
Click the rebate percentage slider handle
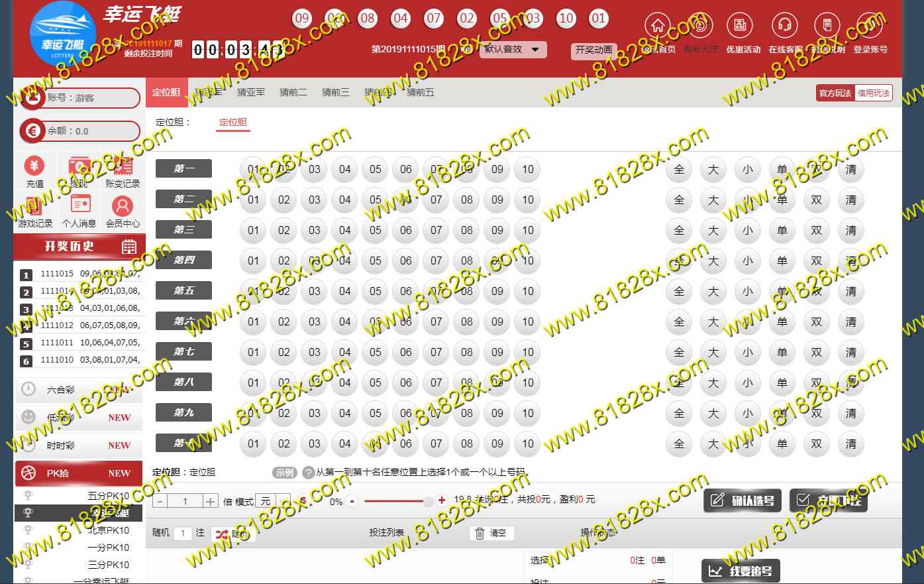click(x=429, y=501)
